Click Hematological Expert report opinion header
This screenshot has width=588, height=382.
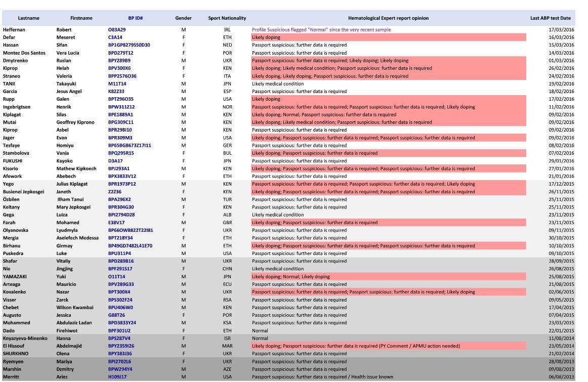389,18
